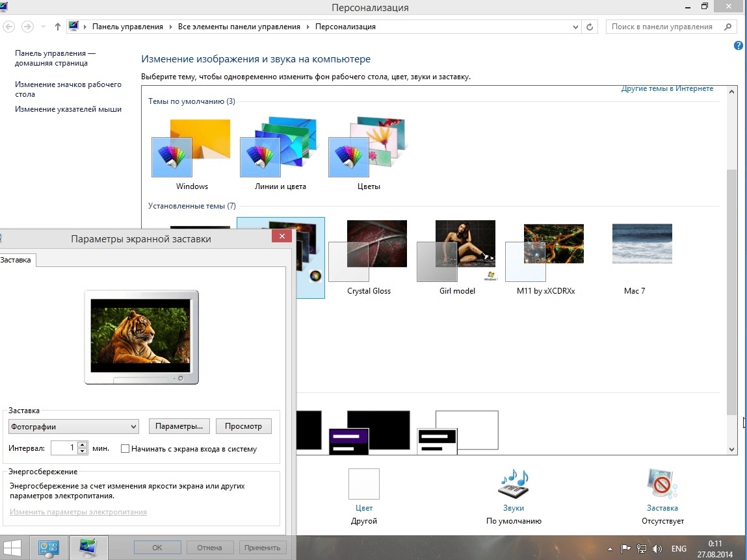Expand chevron after Все элементы панели управления

pyautogui.click(x=308, y=27)
